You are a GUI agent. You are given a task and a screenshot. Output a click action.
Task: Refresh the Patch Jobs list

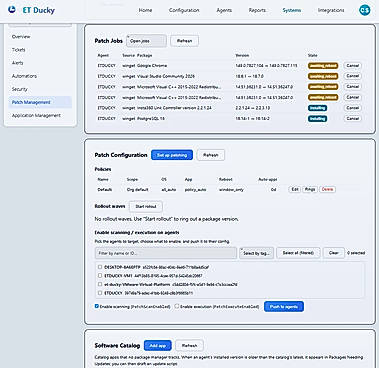(184, 41)
